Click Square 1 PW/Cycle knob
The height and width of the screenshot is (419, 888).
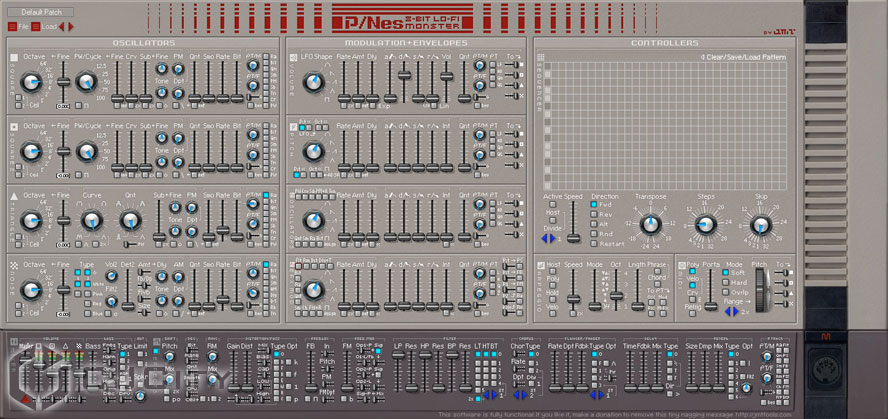[x=86, y=83]
